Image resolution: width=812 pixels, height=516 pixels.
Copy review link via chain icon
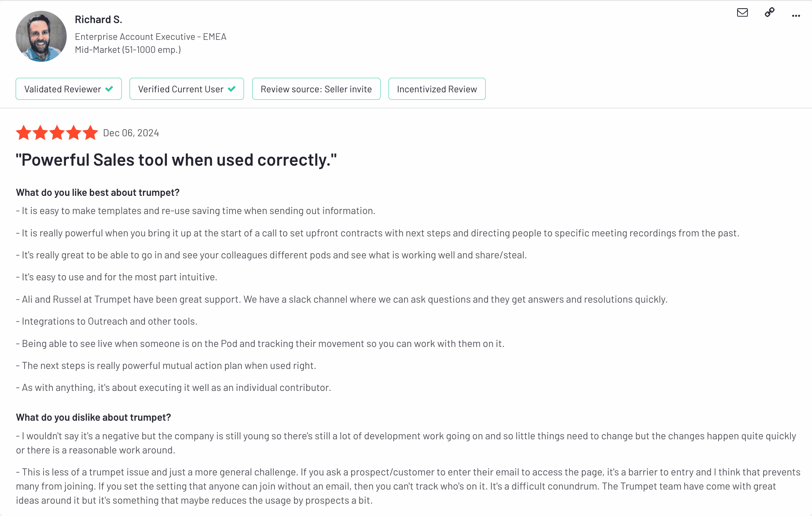click(770, 13)
